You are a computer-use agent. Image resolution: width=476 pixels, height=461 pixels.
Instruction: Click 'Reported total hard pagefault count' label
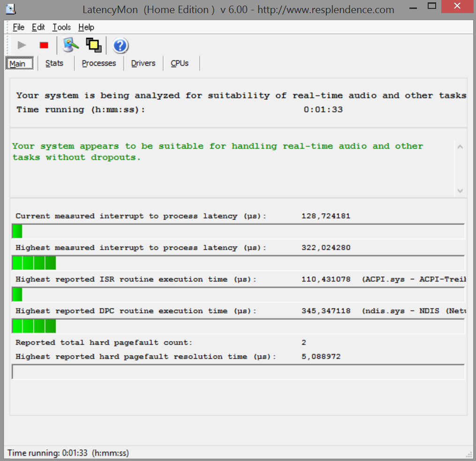pyautogui.click(x=104, y=342)
